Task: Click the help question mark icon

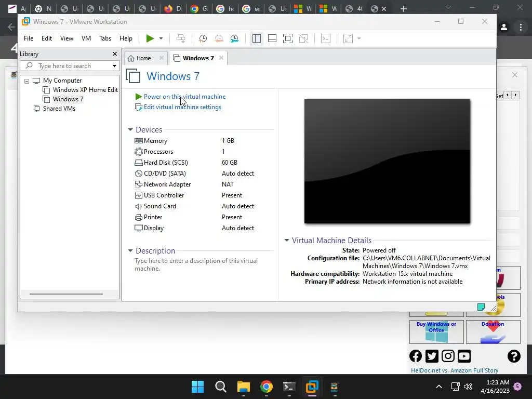Action: click(x=514, y=356)
